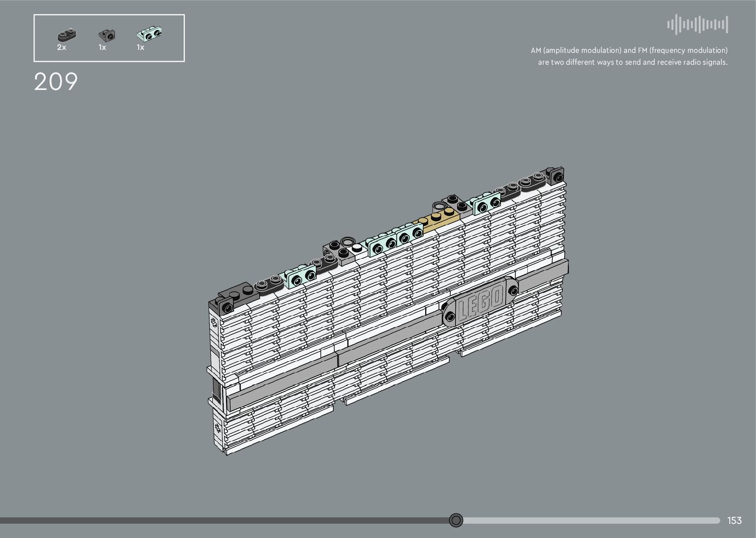Click the step number 209

[56, 82]
